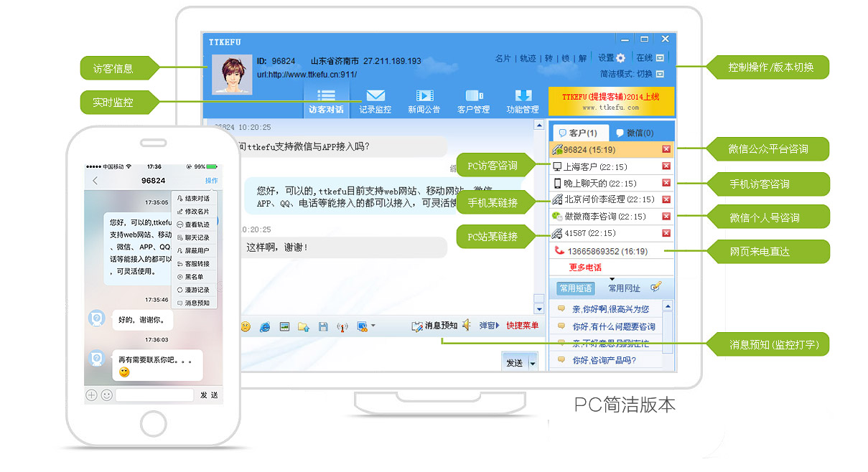Expand the screenshot tool dropdown arrow
Viewport: 868px width, 472px height.
pos(373,326)
